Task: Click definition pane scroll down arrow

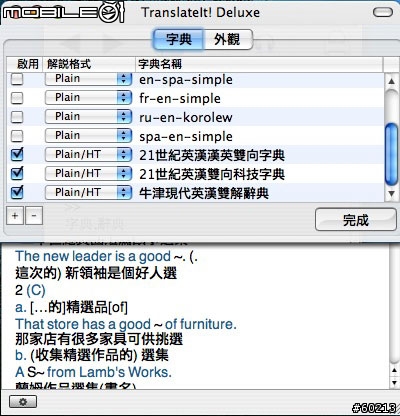Action: coord(394,382)
